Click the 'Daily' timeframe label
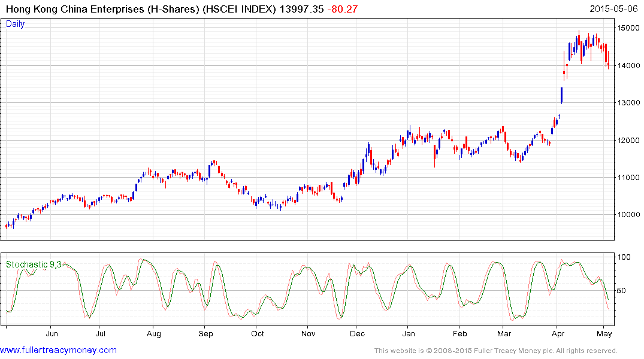644x359 pixels. click(15, 25)
